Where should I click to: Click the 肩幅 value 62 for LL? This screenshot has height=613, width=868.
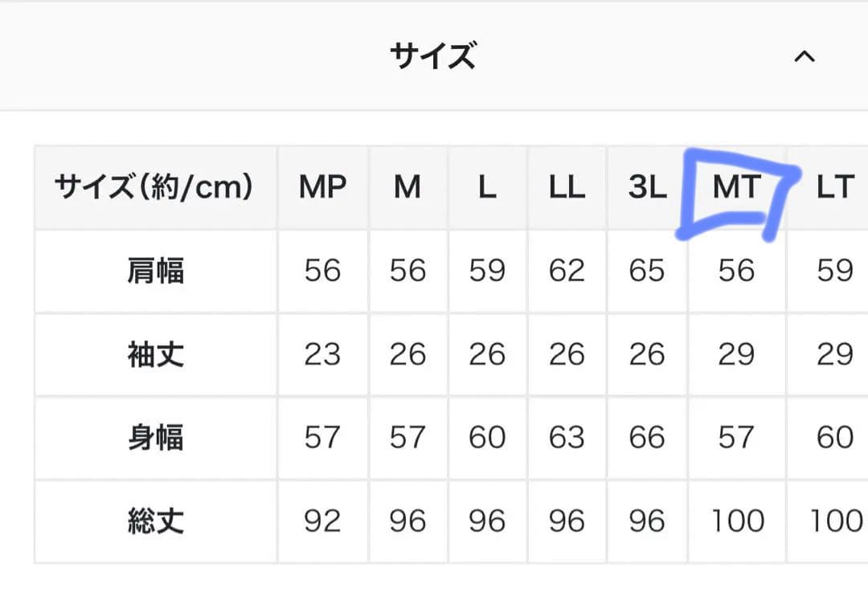tap(567, 271)
